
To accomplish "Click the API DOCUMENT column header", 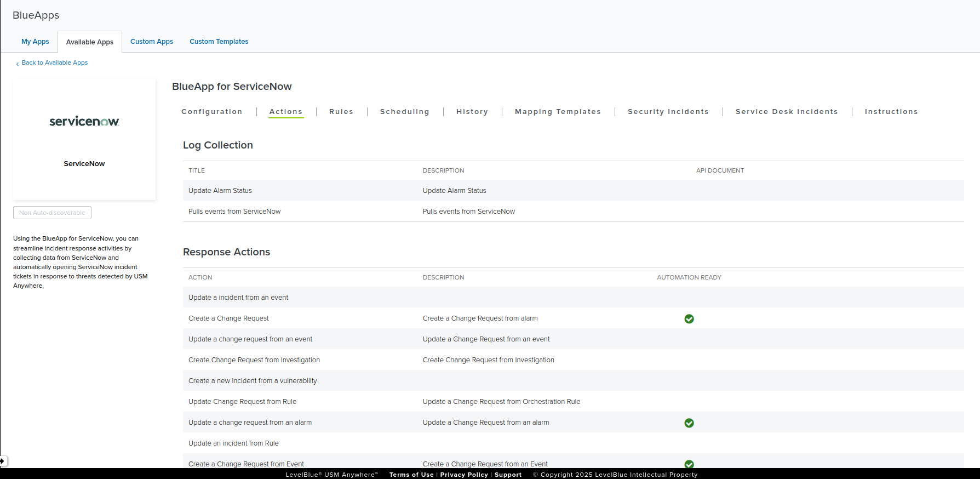I will [x=720, y=170].
